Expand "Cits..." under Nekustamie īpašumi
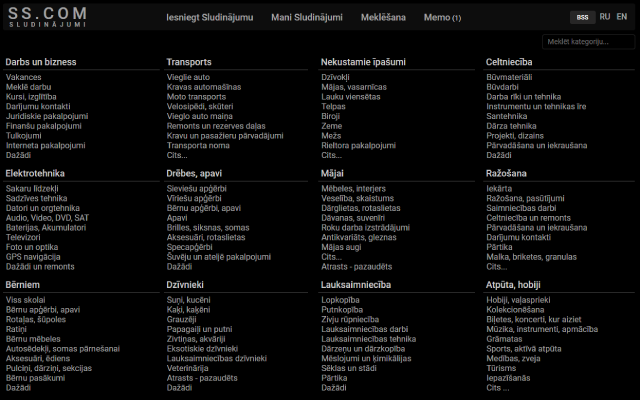Image resolution: width=640 pixels, height=400 pixels. tap(331, 155)
